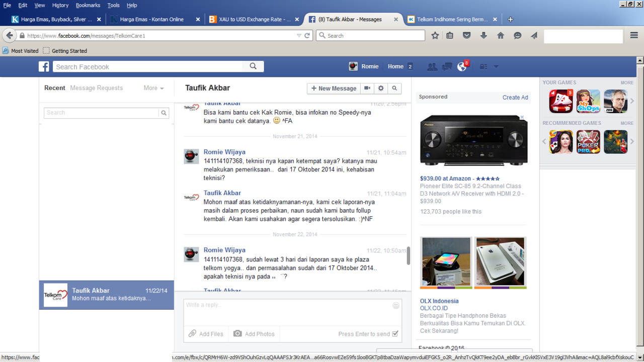Click the magnifier in the conversation list search
The width and height of the screenshot is (644, 362).
pos(164,113)
